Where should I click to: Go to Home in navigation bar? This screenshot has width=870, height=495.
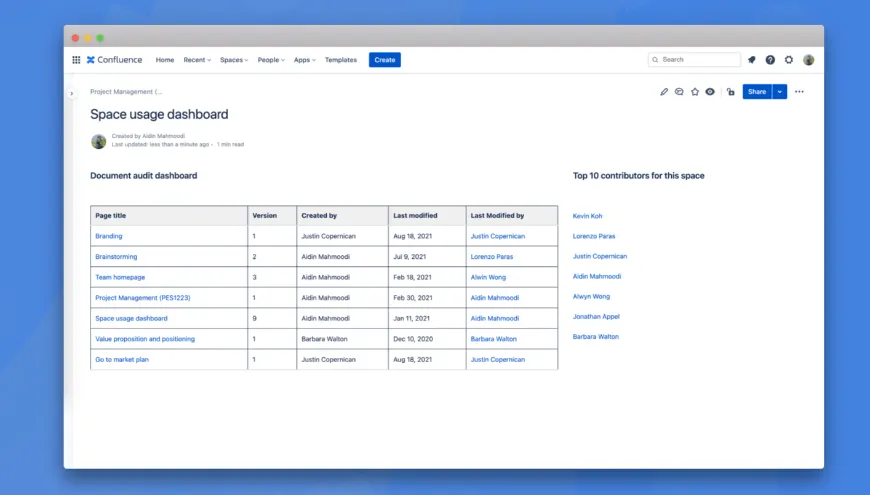pos(165,60)
